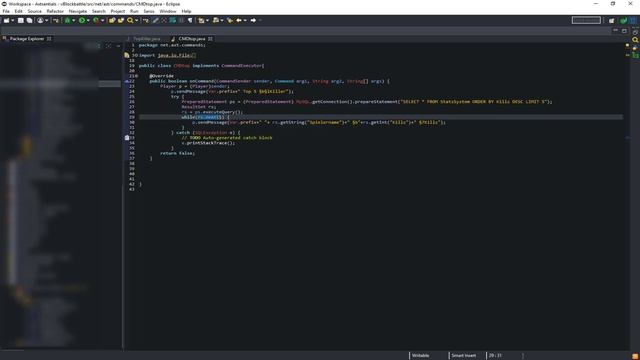640x360 pixels.
Task: Click the Writable status bar entry
Action: 420,356
